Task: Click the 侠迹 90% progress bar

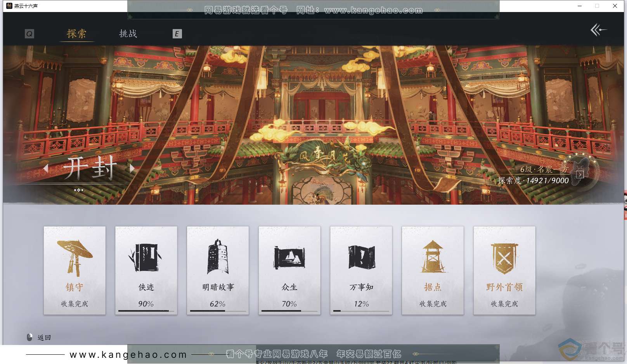Action: pos(146,311)
